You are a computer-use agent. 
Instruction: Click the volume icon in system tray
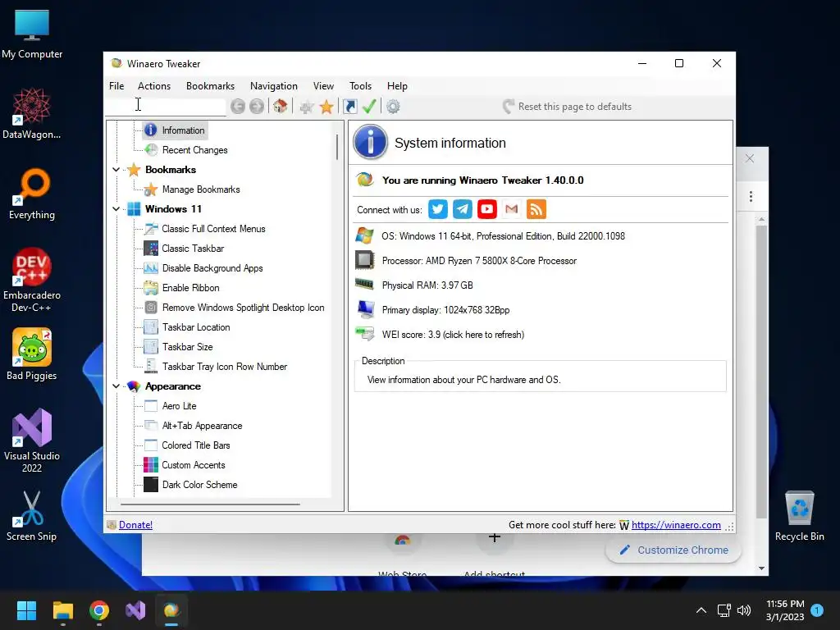point(743,610)
